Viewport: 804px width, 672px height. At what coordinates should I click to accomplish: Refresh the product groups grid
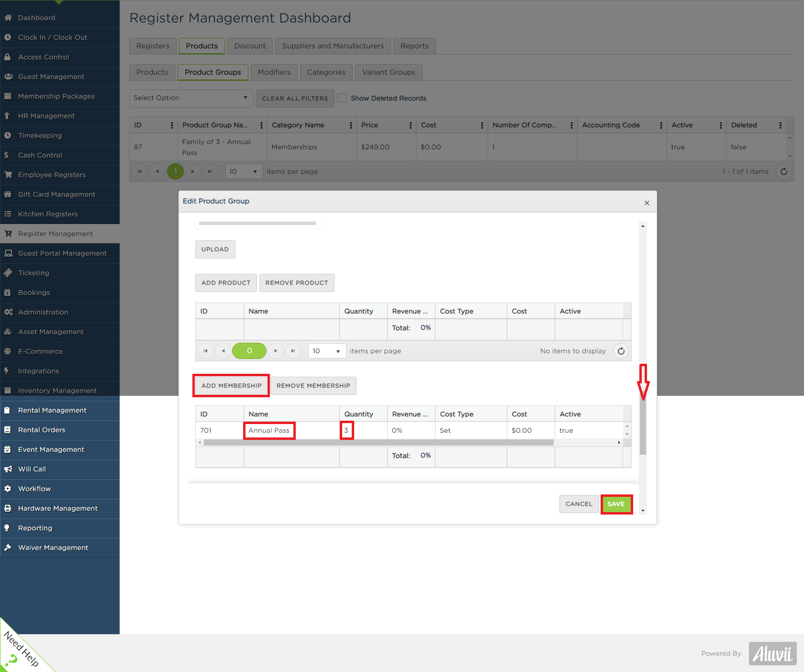point(784,171)
